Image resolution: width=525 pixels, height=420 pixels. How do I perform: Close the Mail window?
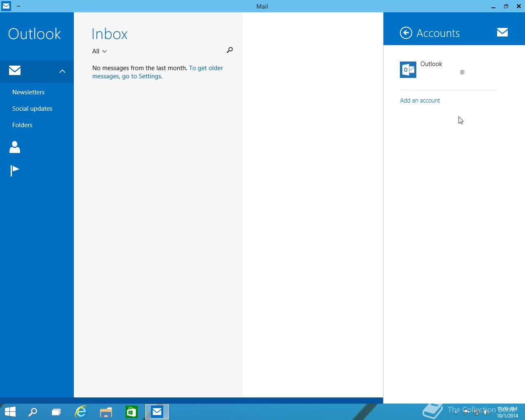tap(519, 6)
